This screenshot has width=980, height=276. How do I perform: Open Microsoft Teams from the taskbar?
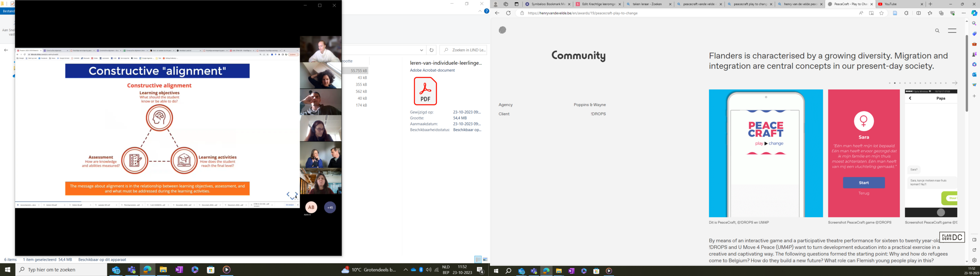pos(132,270)
